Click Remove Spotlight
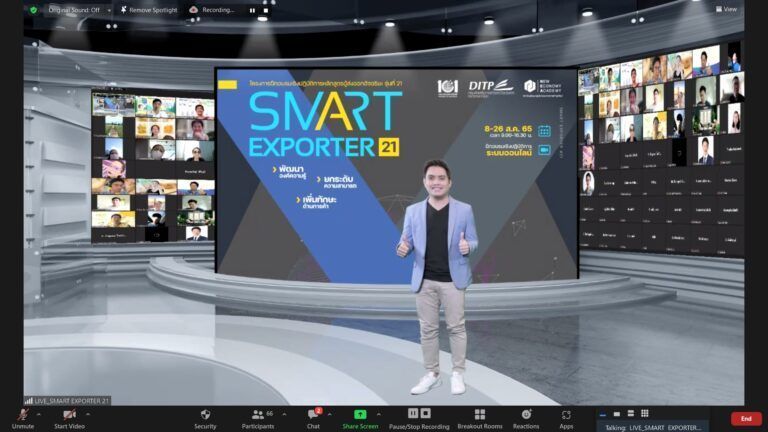This screenshot has width=768, height=432. pos(149,10)
